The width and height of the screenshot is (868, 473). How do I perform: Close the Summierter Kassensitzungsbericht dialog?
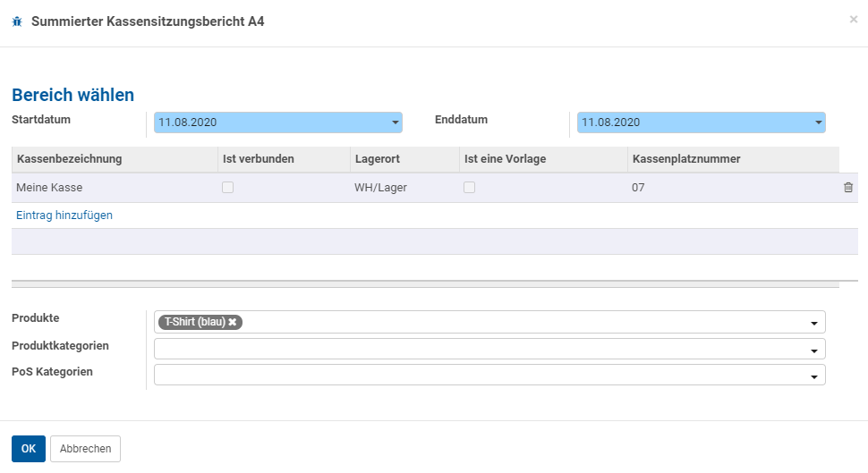(854, 20)
